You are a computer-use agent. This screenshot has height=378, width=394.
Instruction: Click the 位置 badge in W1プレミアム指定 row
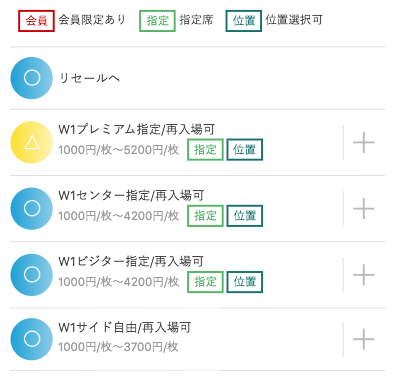click(x=245, y=150)
